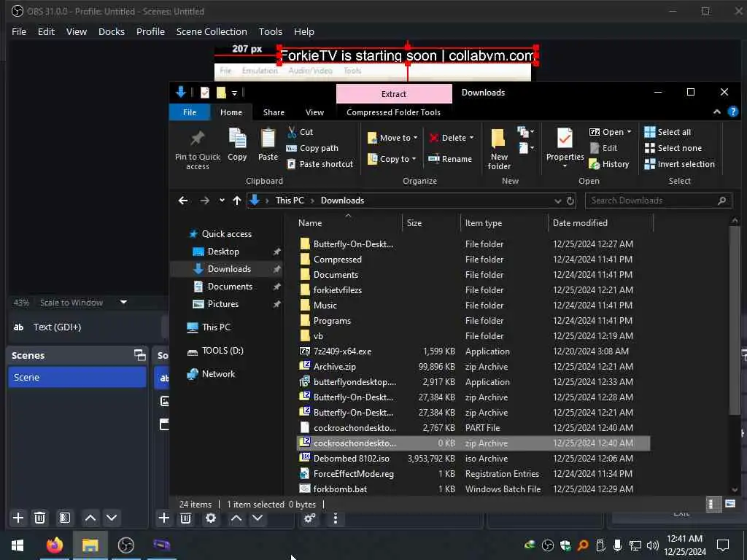Expand Delete dropdown arrow
This screenshot has height=560, width=747.
[x=471, y=138]
